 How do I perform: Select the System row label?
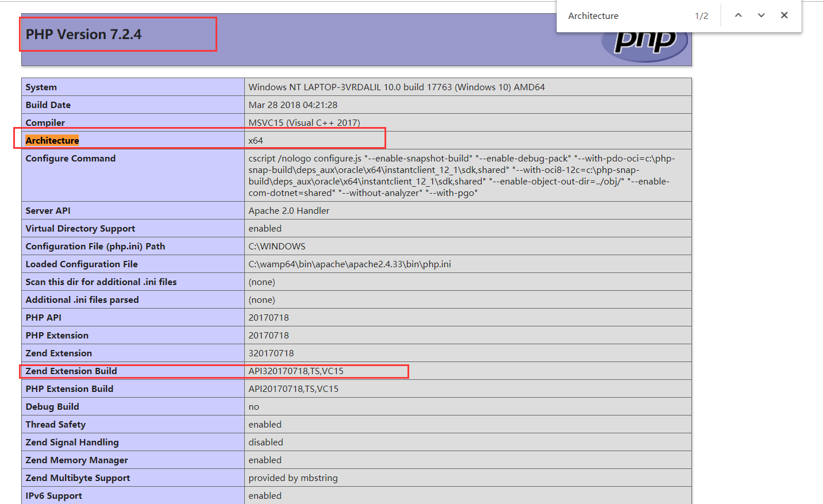(x=41, y=87)
